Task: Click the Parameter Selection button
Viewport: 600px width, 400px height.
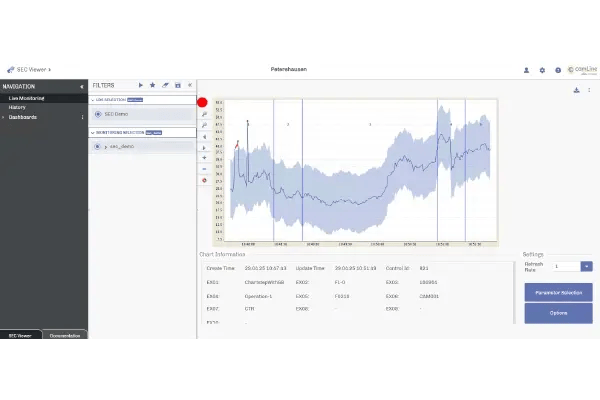Action: pos(558,292)
